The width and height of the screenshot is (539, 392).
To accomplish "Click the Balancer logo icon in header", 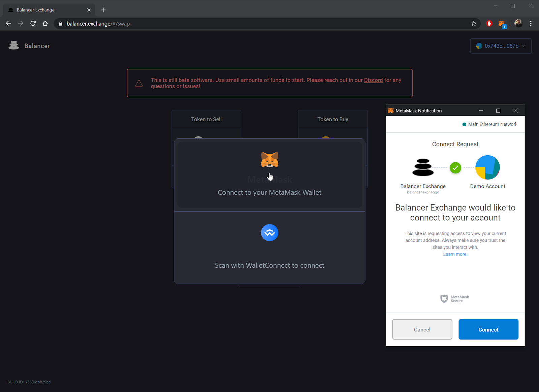I will coord(14,45).
